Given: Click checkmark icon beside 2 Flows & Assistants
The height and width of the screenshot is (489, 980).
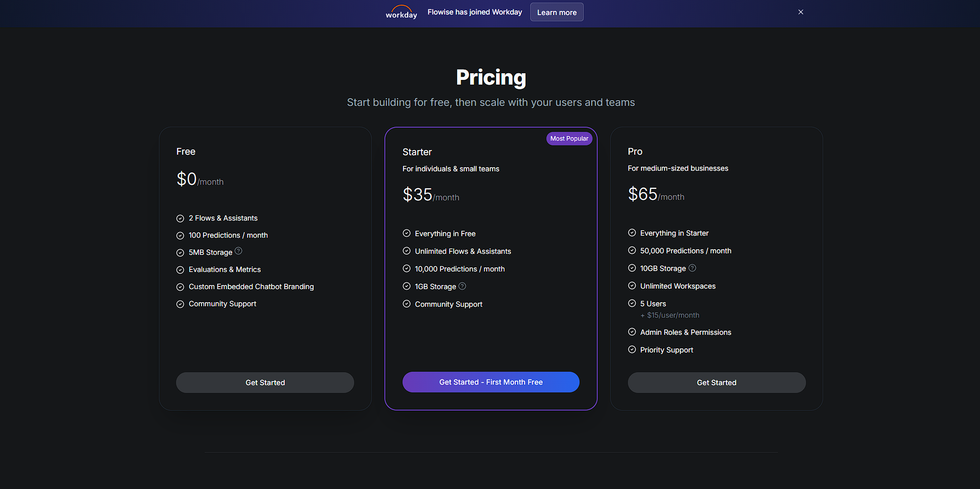Looking at the screenshot, I should [180, 219].
